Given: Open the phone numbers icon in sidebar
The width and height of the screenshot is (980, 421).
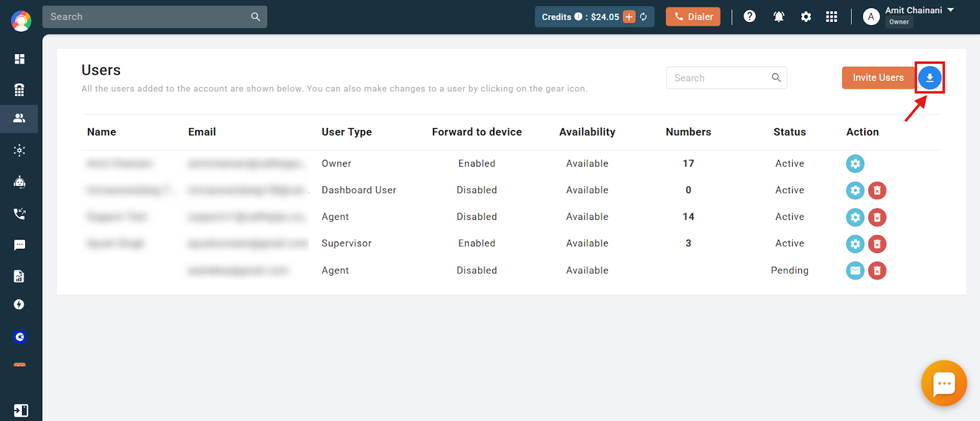Looking at the screenshot, I should pos(20,89).
